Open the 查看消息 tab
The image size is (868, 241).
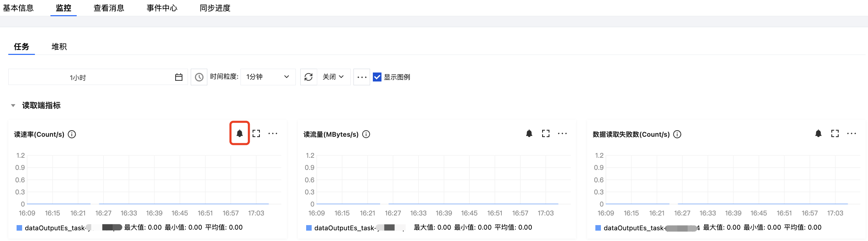click(x=109, y=8)
